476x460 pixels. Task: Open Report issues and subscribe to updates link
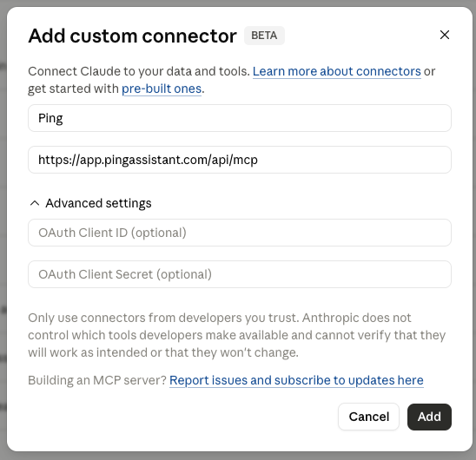coord(296,380)
